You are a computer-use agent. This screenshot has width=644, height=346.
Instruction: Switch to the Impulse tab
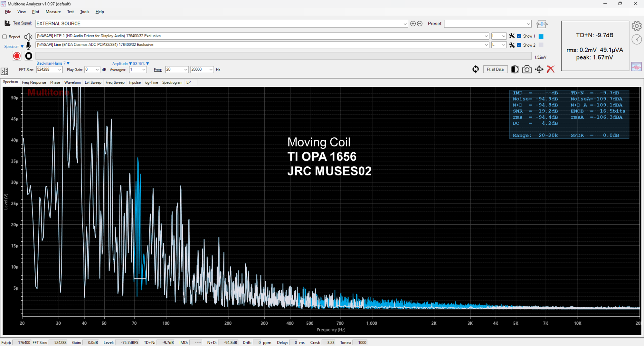click(135, 82)
